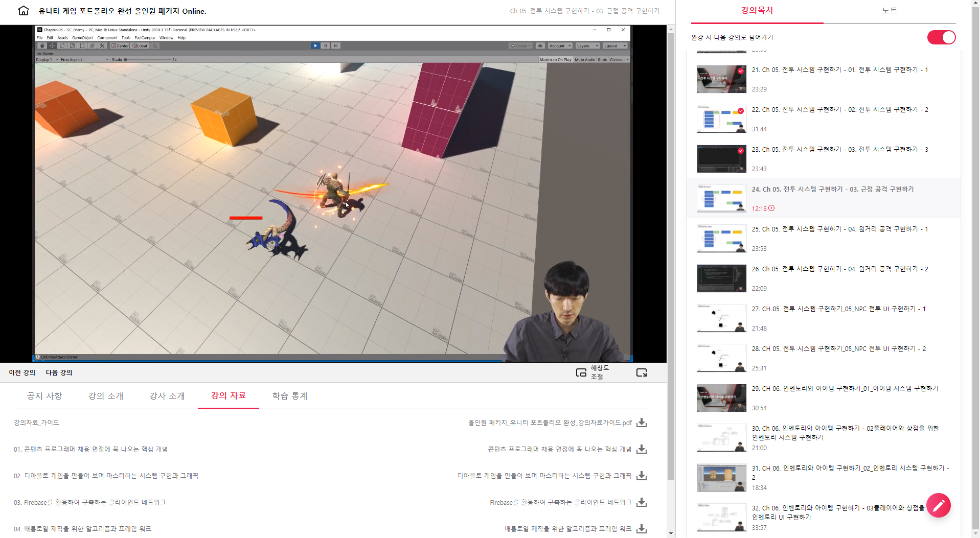Click Unity cloud services icon
The height and width of the screenshot is (538, 980).
point(540,45)
